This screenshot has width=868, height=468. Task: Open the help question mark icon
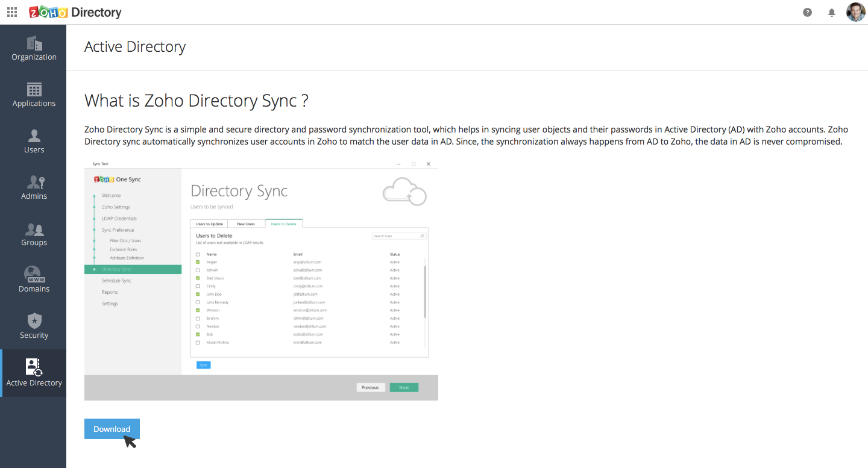pos(808,12)
